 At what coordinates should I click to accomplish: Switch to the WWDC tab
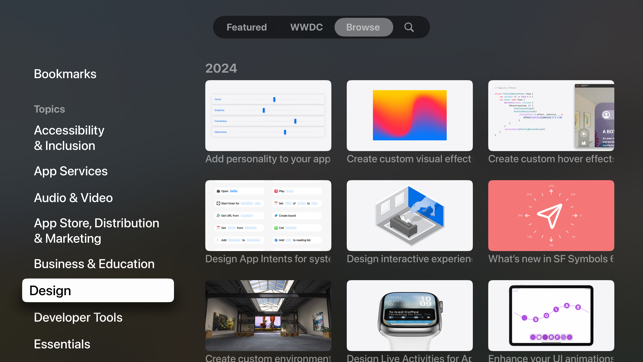306,27
